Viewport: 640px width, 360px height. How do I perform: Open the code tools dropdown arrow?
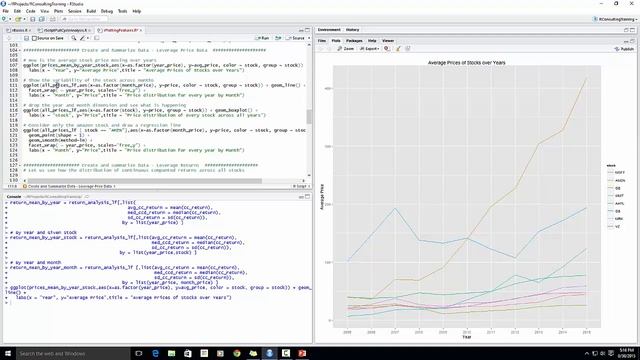(x=88, y=38)
